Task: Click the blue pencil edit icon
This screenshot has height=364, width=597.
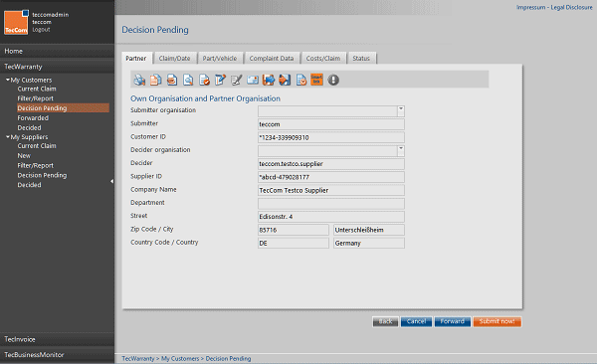Action: click(x=220, y=80)
